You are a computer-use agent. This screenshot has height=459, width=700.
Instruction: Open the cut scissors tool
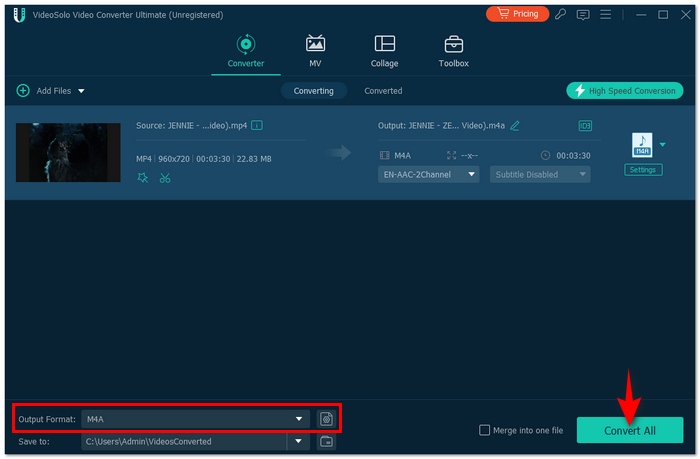coord(165,178)
